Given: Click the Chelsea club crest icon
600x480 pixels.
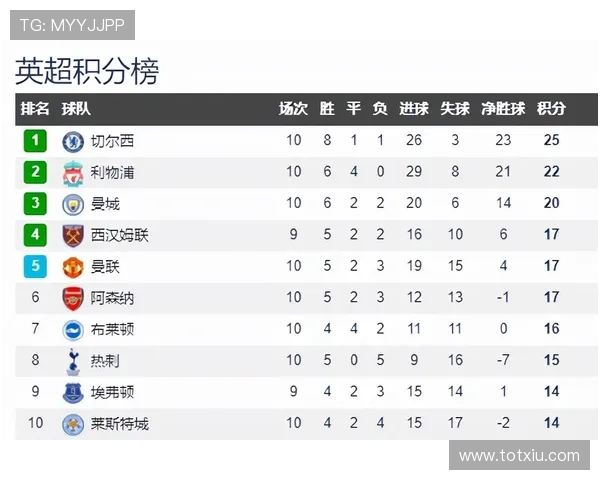Looking at the screenshot, I should pyautogui.click(x=73, y=141).
